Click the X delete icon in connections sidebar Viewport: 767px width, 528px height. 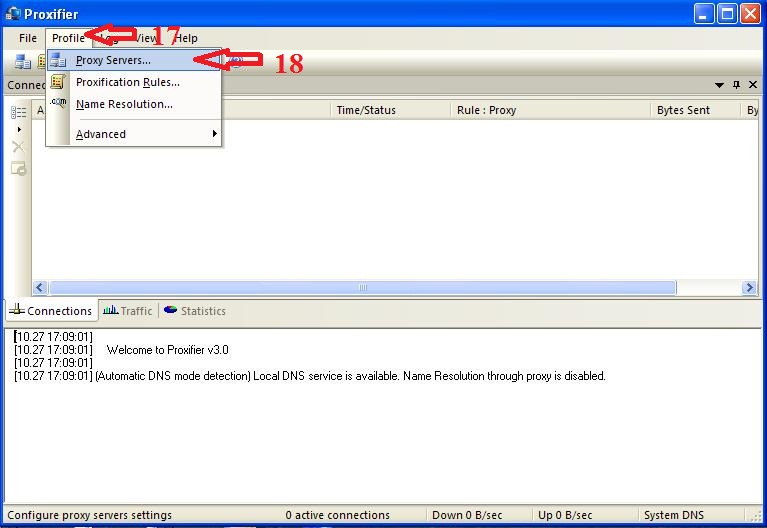click(x=18, y=147)
